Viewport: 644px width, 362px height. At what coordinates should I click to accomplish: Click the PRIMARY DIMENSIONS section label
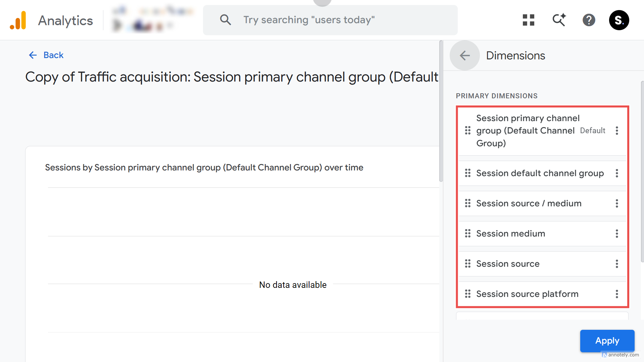coord(497,96)
